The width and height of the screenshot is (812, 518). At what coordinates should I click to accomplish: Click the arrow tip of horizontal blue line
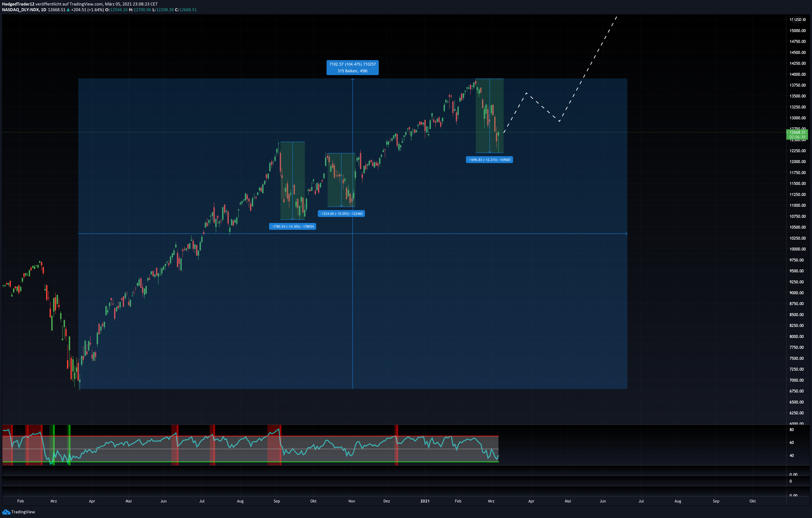(626, 234)
